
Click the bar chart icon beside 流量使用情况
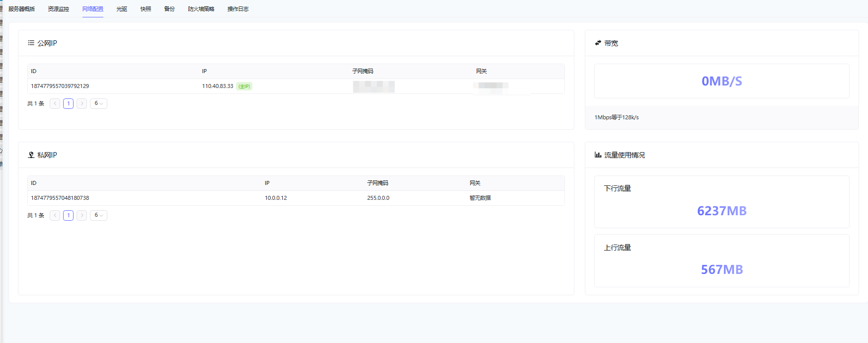pyautogui.click(x=598, y=155)
